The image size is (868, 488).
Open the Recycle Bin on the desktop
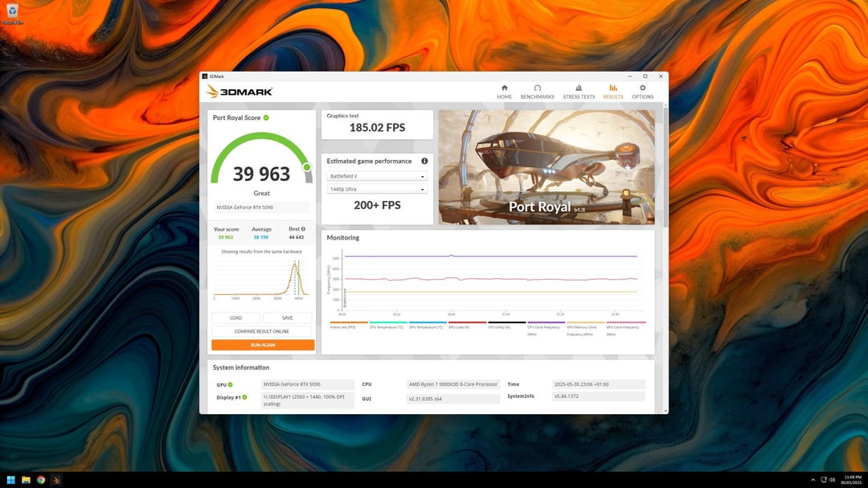(12, 14)
